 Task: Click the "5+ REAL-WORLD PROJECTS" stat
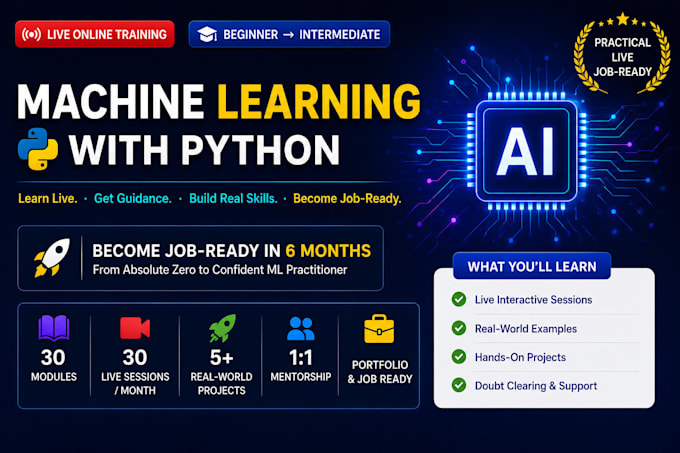click(222, 372)
